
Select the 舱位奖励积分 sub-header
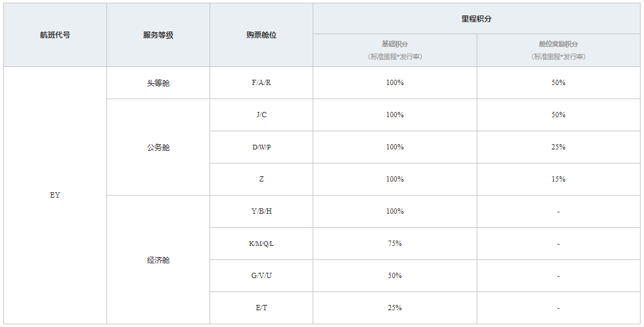pos(558,50)
